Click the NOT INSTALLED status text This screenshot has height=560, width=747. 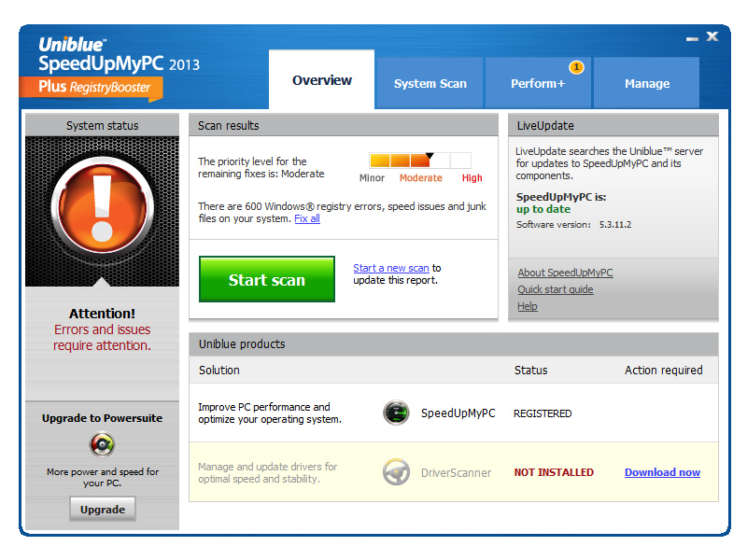(x=554, y=472)
